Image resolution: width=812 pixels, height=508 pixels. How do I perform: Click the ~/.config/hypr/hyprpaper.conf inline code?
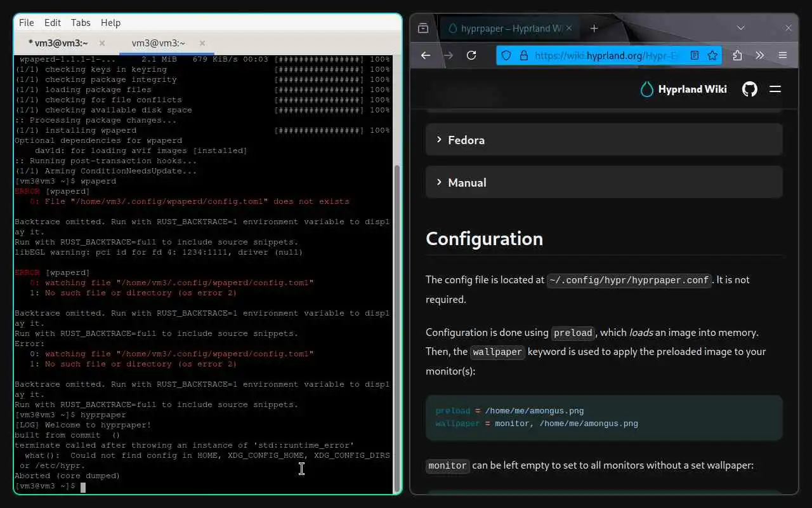coord(629,280)
